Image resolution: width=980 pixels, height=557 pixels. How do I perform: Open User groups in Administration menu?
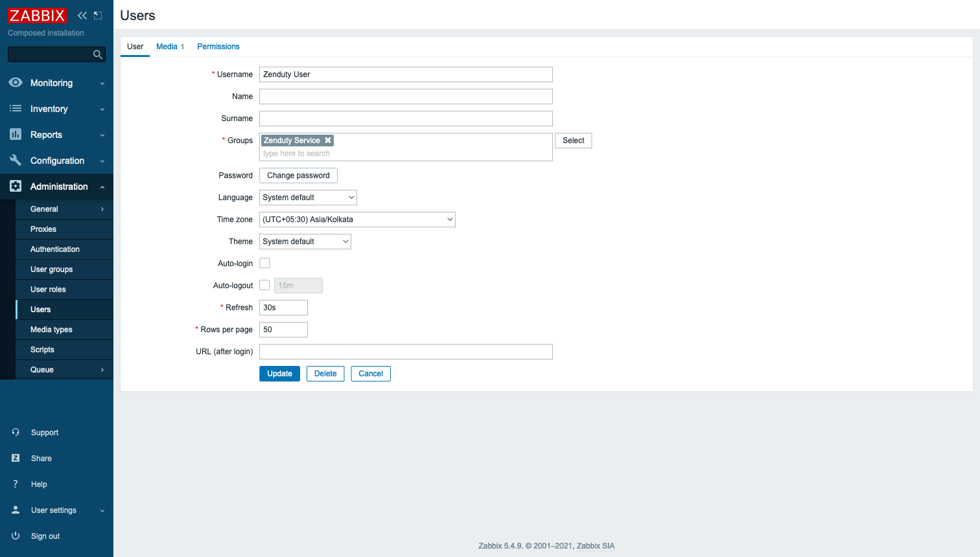click(x=64, y=269)
